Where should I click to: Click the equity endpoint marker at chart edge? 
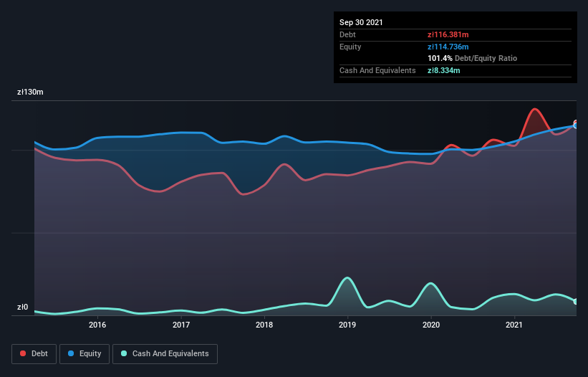[x=576, y=125]
